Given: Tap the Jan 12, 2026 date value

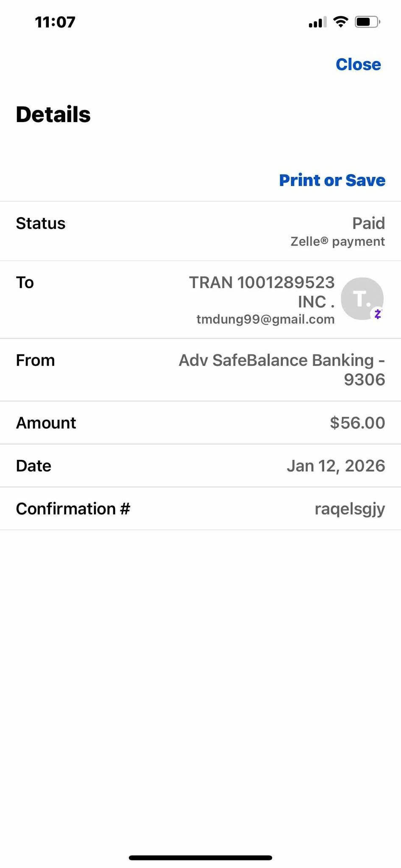Looking at the screenshot, I should tap(336, 466).
